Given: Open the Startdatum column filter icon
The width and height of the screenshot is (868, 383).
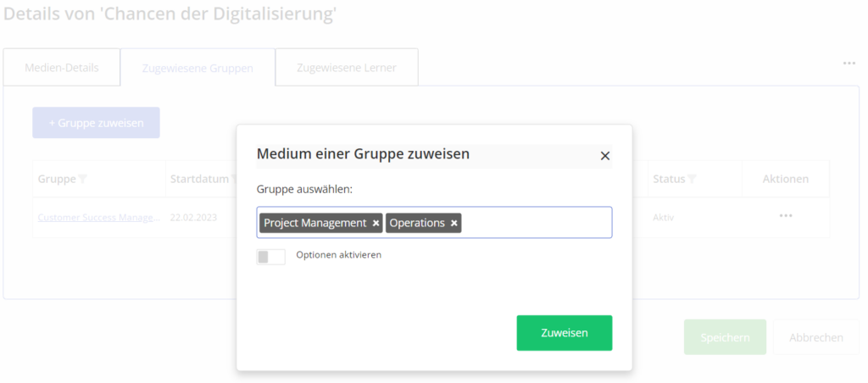Looking at the screenshot, I should (233, 179).
